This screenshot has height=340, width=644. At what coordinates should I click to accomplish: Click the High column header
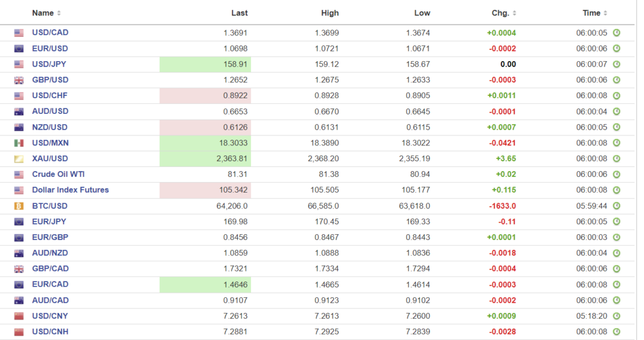click(x=330, y=13)
